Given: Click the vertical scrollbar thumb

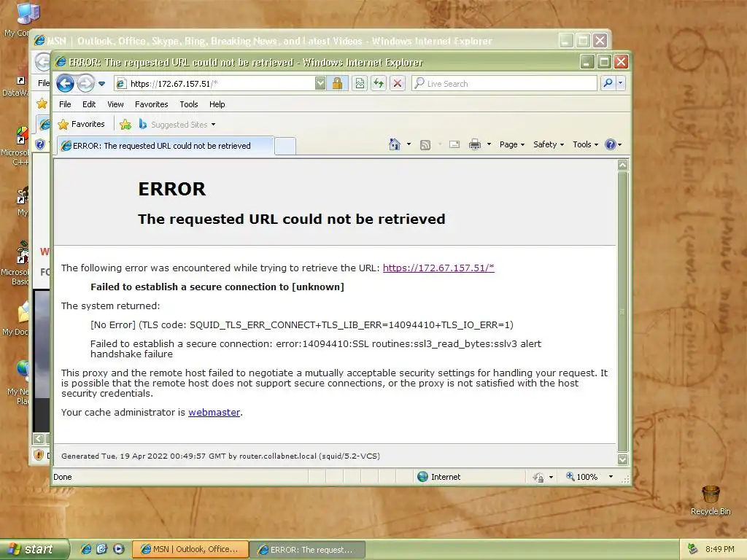Looking at the screenshot, I should tap(623, 312).
